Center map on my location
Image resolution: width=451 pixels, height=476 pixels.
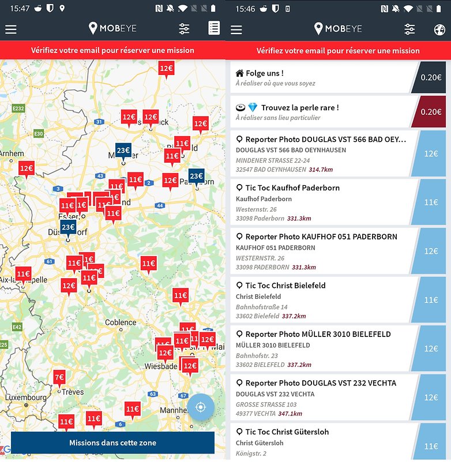tap(201, 407)
